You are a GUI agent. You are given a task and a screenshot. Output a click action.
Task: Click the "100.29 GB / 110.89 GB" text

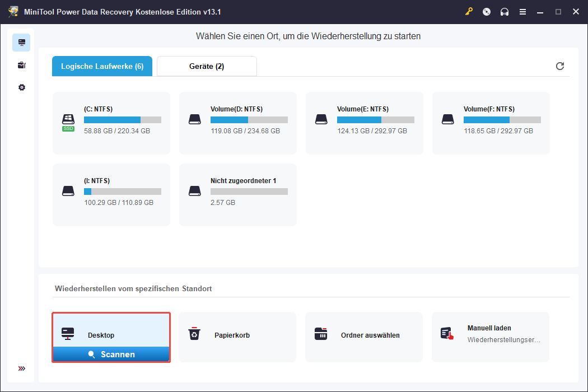click(119, 203)
